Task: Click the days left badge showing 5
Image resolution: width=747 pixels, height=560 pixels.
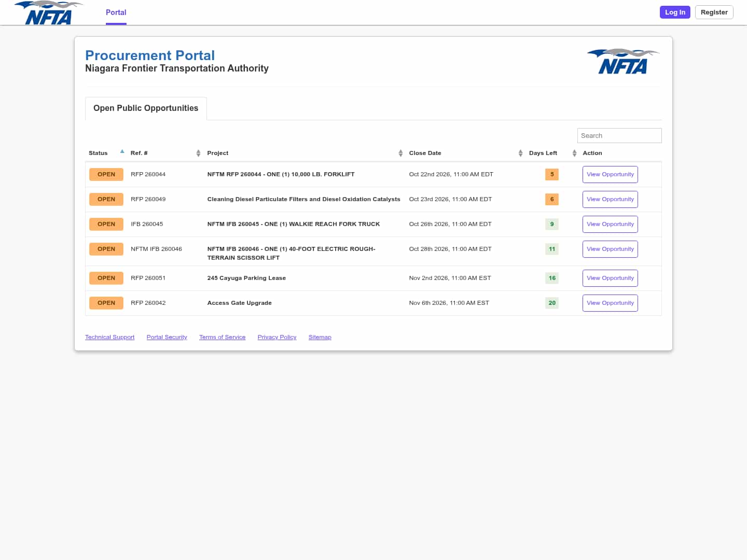Action: (x=552, y=174)
